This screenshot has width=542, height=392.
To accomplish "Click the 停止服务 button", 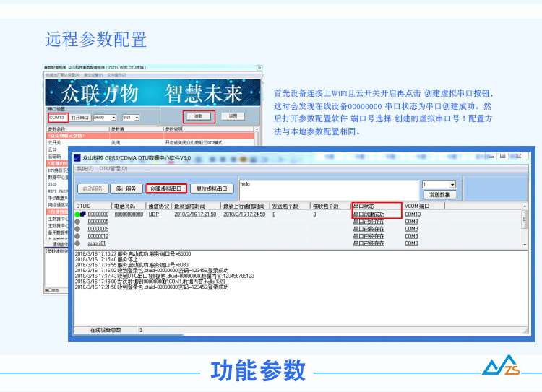I will [x=126, y=188].
